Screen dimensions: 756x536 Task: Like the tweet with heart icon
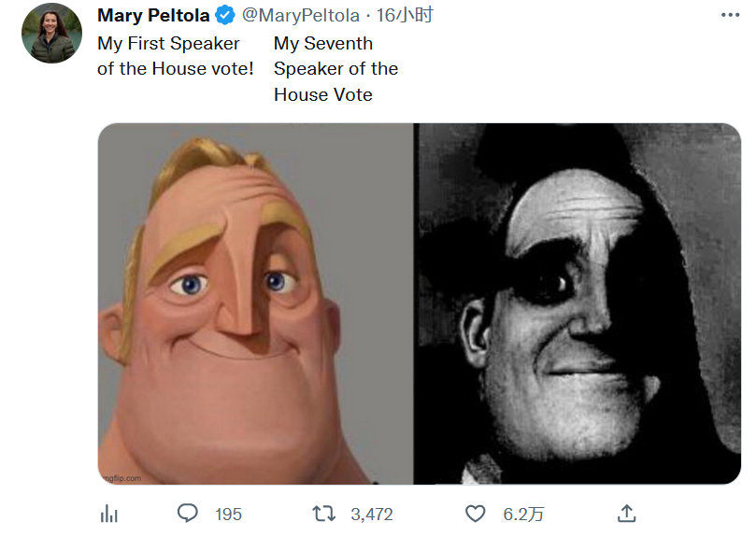click(475, 514)
